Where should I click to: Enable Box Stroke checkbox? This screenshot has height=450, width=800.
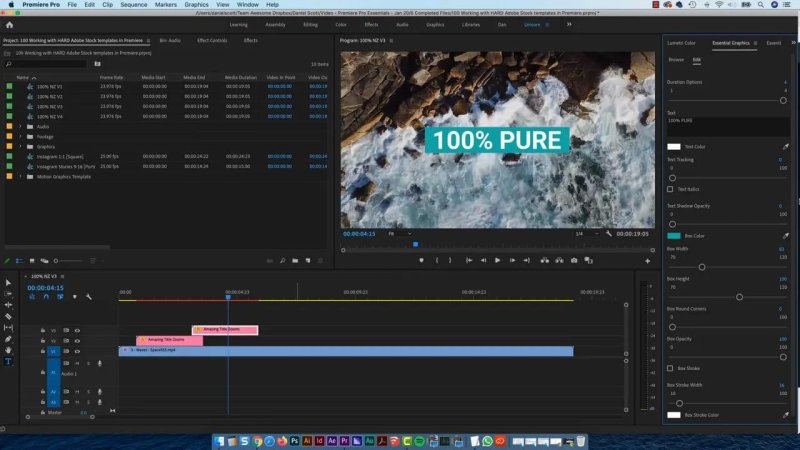coord(670,368)
